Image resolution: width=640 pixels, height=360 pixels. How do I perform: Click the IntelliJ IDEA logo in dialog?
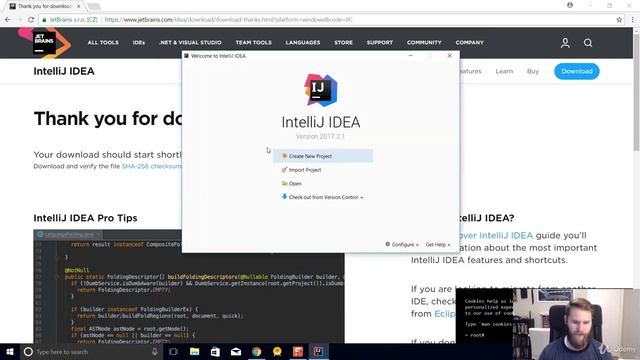click(x=321, y=90)
